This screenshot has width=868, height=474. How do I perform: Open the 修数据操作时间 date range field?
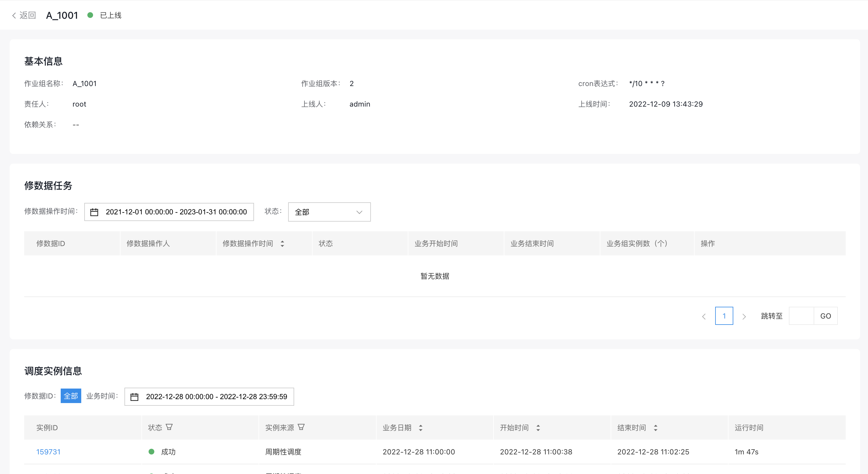169,212
